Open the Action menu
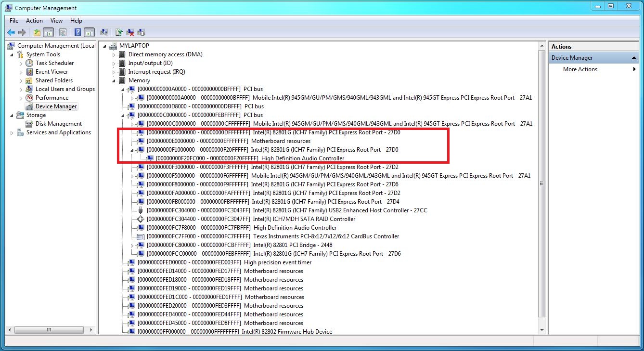Image resolution: width=644 pixels, height=351 pixels. click(34, 21)
